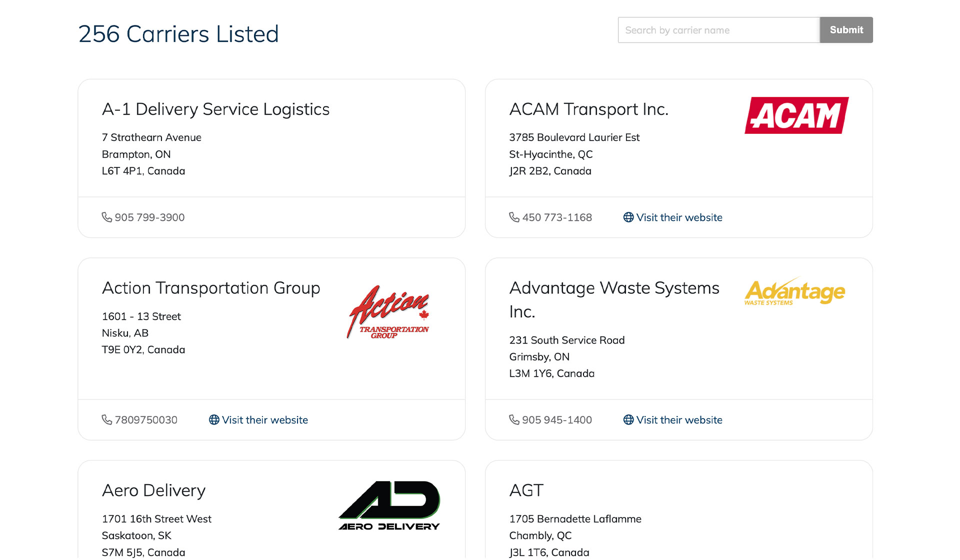Click phone icon beside 450 773-1168
Screen dimensions: 960x560
point(514,217)
